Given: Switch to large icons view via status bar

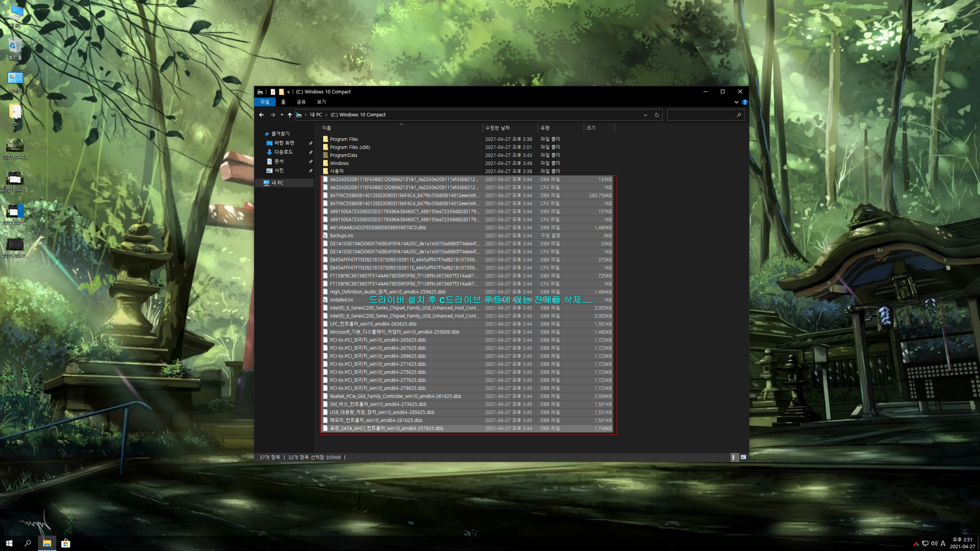Looking at the screenshot, I should click(x=743, y=457).
